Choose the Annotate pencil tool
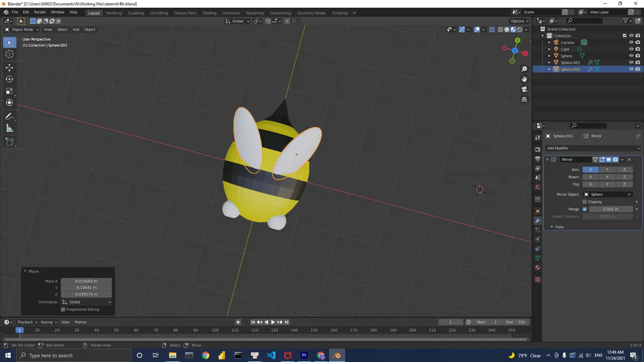 tap(10, 117)
